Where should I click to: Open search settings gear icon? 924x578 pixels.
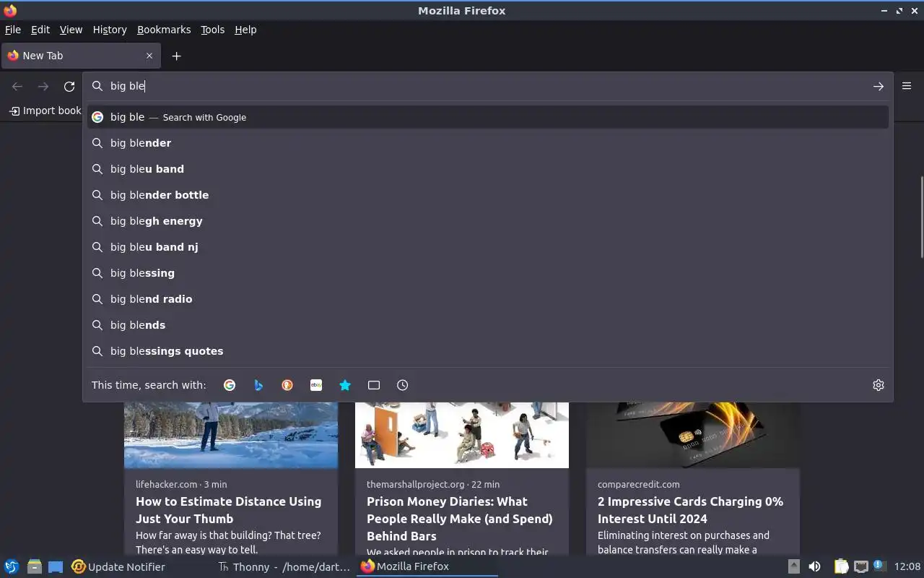coord(878,385)
